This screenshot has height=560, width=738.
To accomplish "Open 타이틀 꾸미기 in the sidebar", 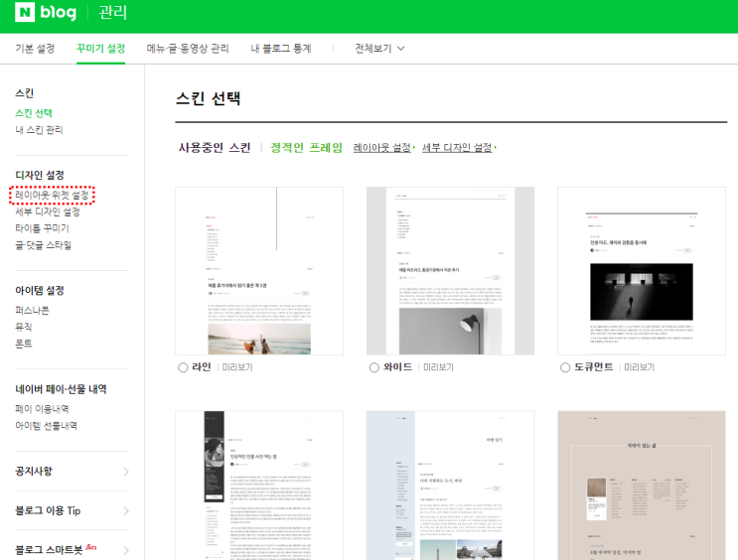I will (42, 228).
